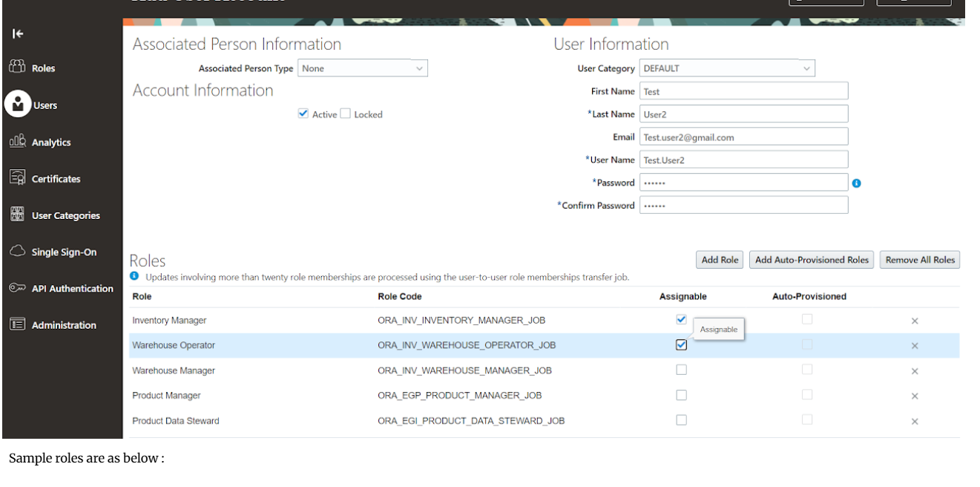Select Administration in the sidebar menu
This screenshot has height=487, width=980.
point(18,324)
